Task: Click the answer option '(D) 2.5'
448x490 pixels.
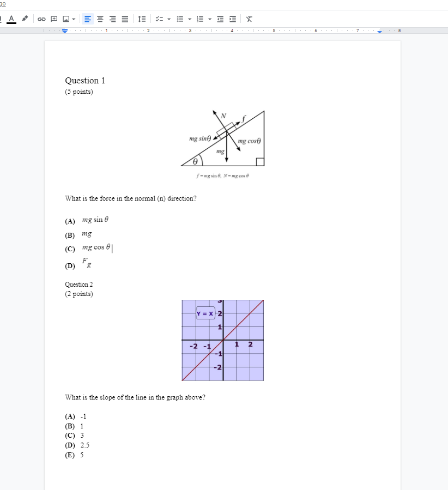Action: tap(77, 445)
